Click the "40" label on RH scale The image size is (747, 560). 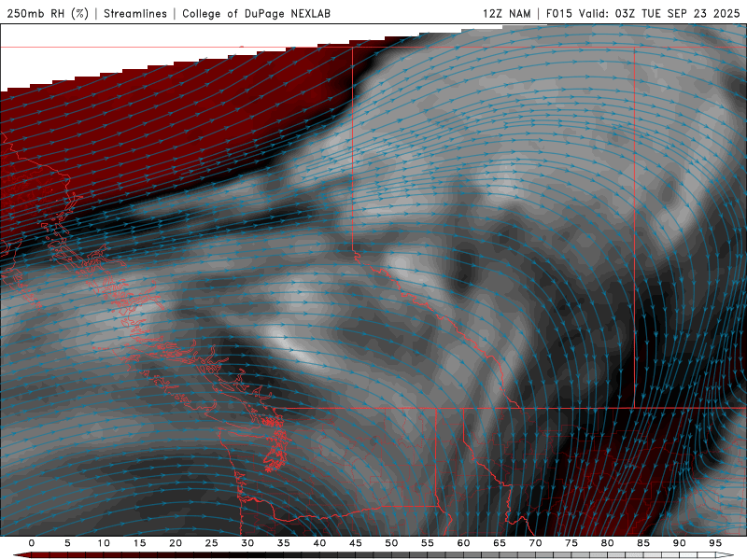319,543
